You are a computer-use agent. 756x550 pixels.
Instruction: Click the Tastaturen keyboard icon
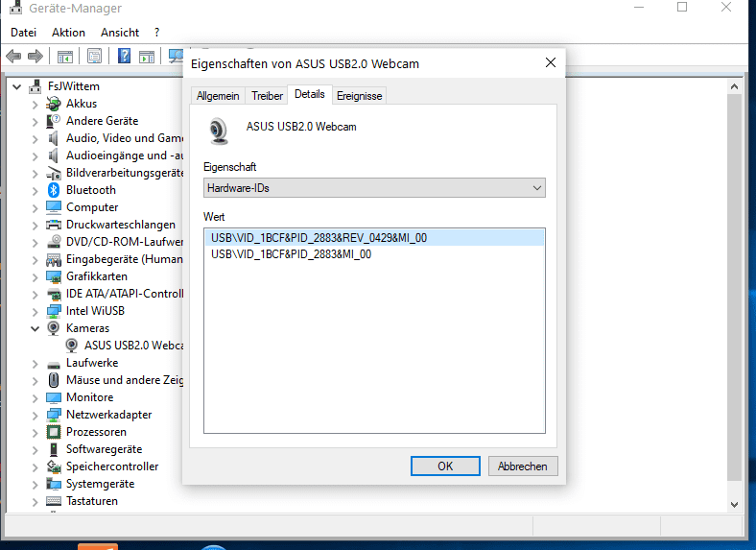54,501
